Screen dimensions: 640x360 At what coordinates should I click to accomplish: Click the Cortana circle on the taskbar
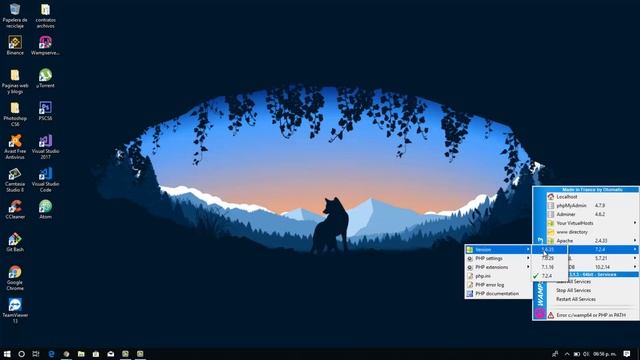click(22, 354)
